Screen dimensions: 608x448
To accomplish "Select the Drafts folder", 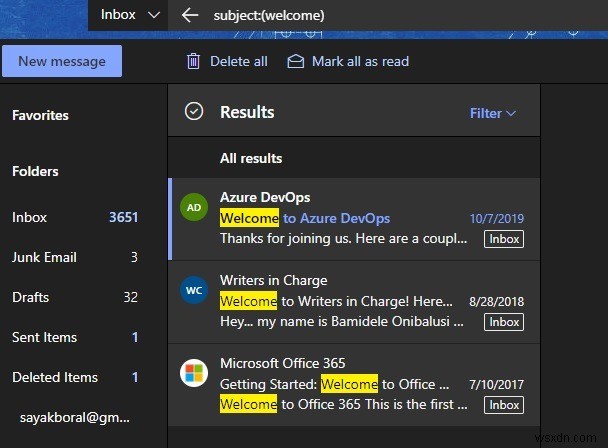I will (x=30, y=297).
